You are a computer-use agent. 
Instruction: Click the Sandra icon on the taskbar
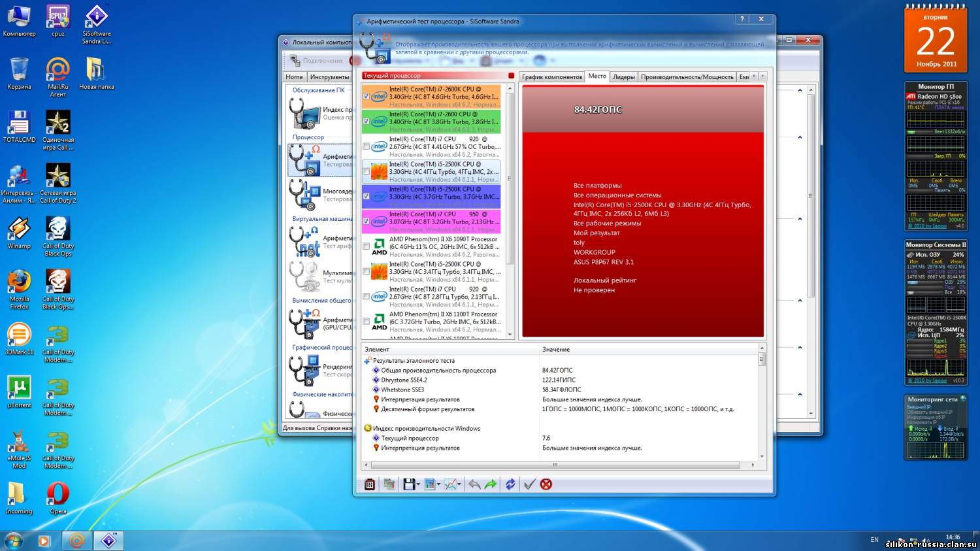(109, 541)
